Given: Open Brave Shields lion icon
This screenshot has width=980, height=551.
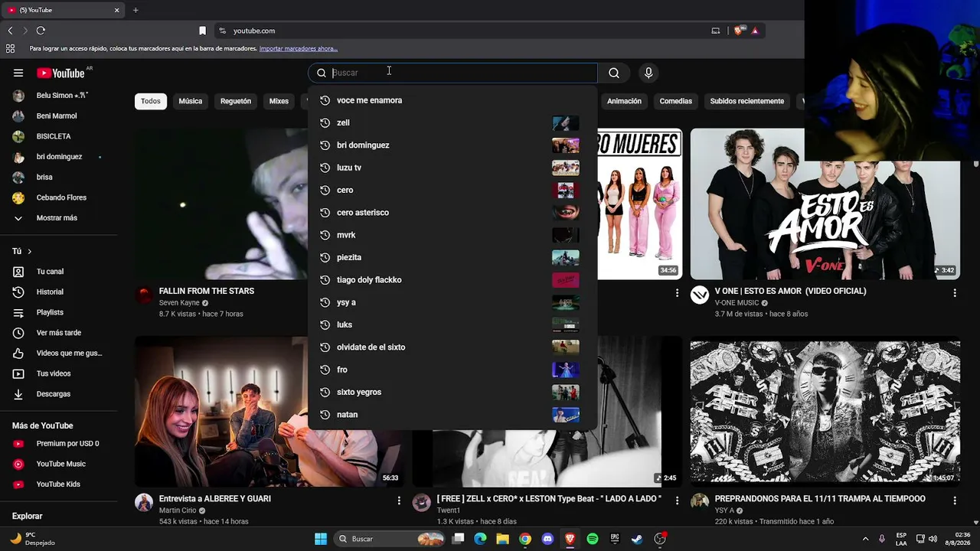Looking at the screenshot, I should [738, 31].
